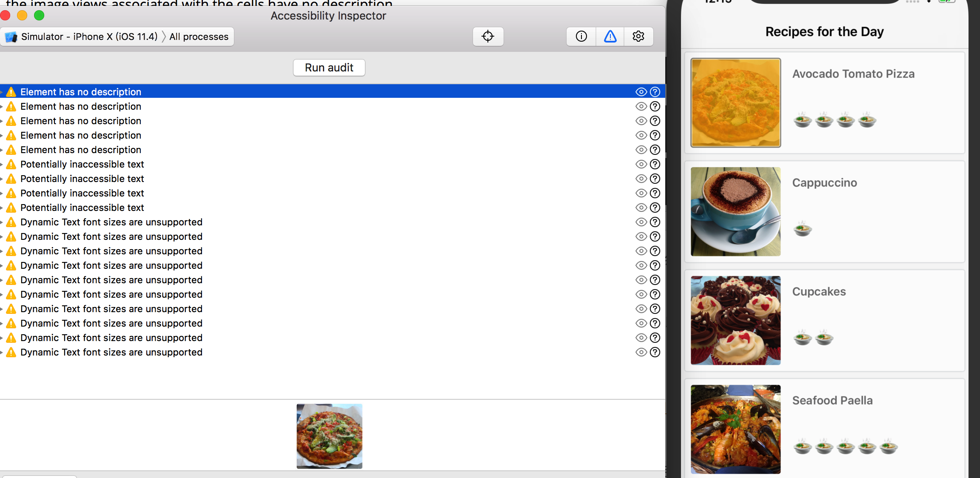Expand the second Element has no description row

2,106
